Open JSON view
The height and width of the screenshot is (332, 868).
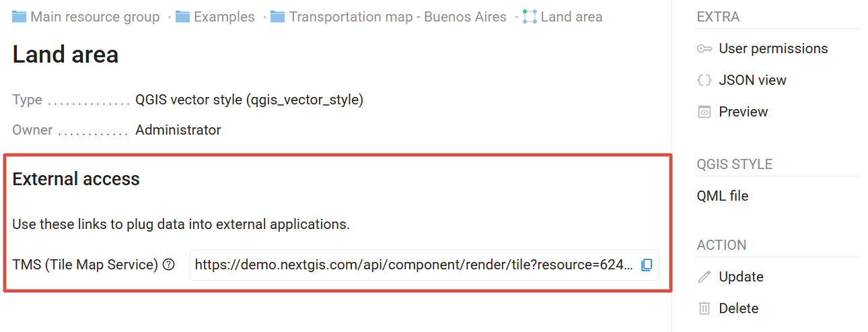pos(752,80)
